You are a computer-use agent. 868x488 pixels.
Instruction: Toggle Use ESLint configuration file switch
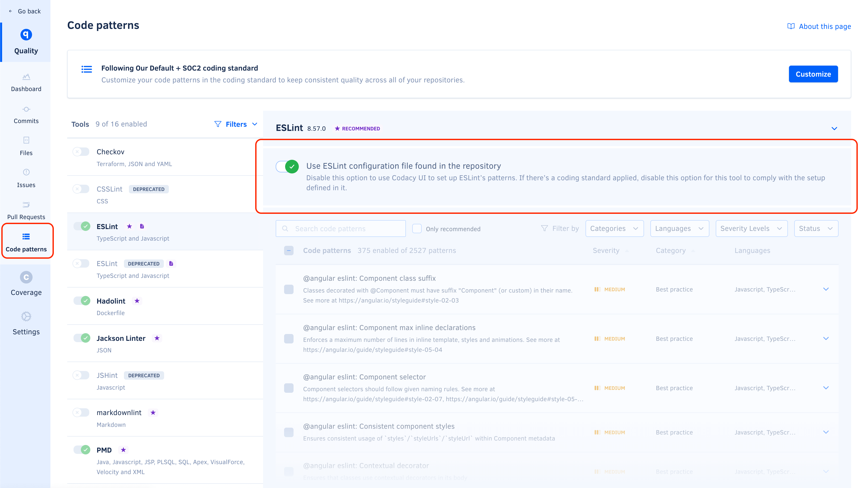(287, 166)
